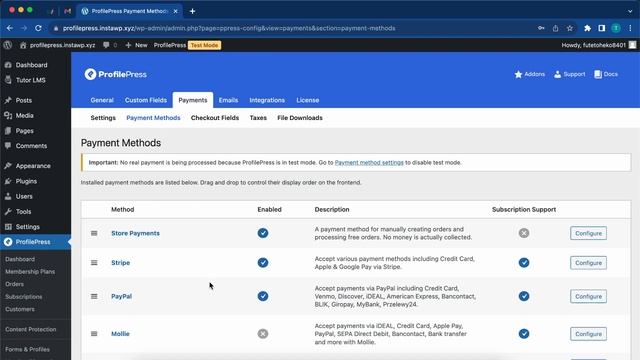Click PayPal subscription support checkmark
This screenshot has width=640, height=360.
click(524, 296)
